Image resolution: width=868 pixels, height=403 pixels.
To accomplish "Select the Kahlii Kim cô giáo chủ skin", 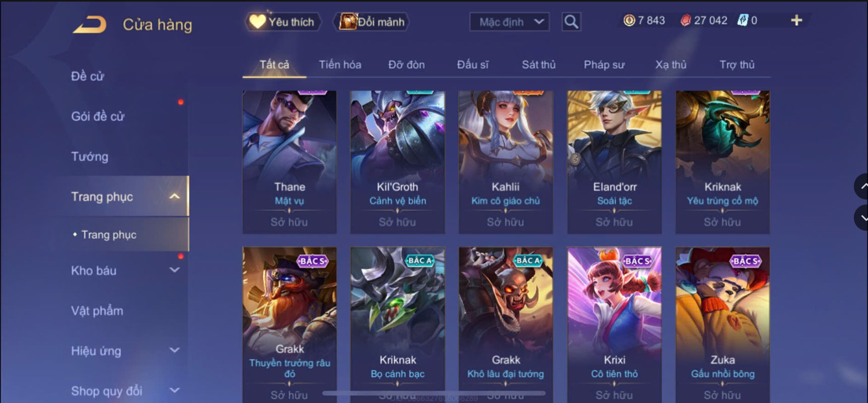I will [x=506, y=162].
